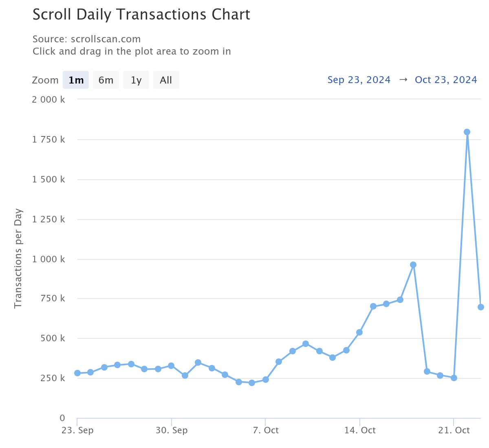Screen dimensions: 489x448
Task: Click the 2 000 k axis label
Action: (x=48, y=99)
